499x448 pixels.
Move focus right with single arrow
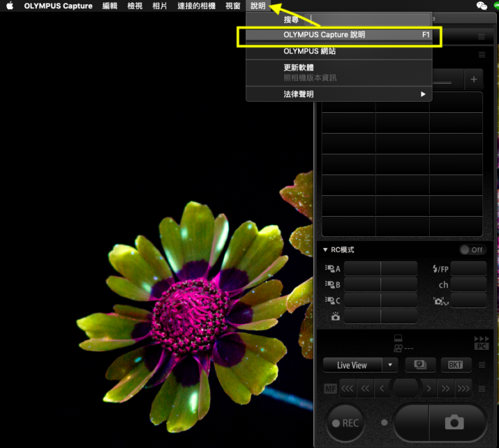tap(429, 388)
